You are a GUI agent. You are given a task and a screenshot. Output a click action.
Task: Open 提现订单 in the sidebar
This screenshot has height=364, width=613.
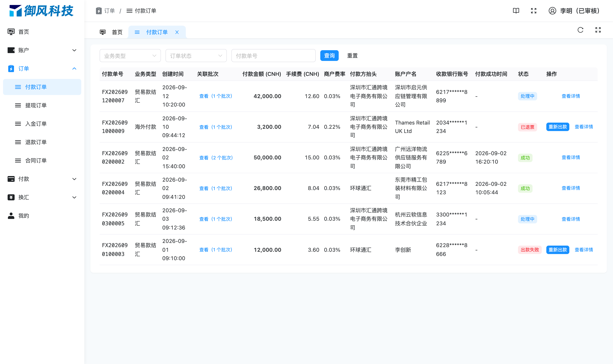pyautogui.click(x=42, y=105)
